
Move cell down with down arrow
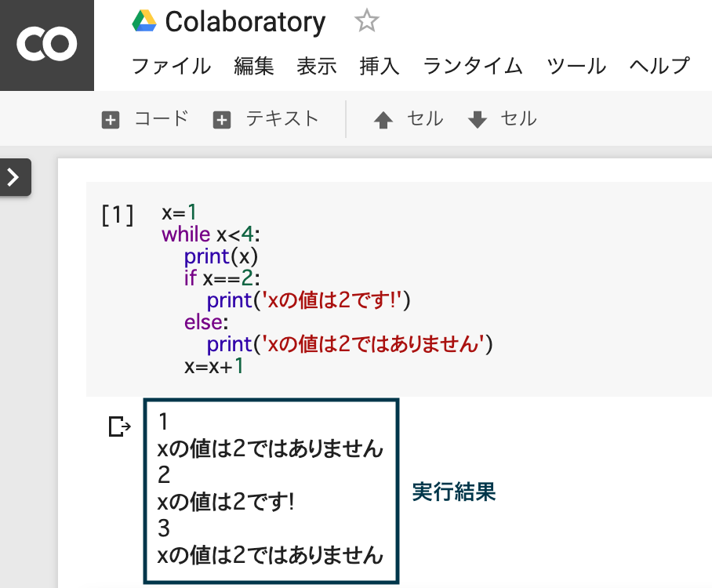477,120
